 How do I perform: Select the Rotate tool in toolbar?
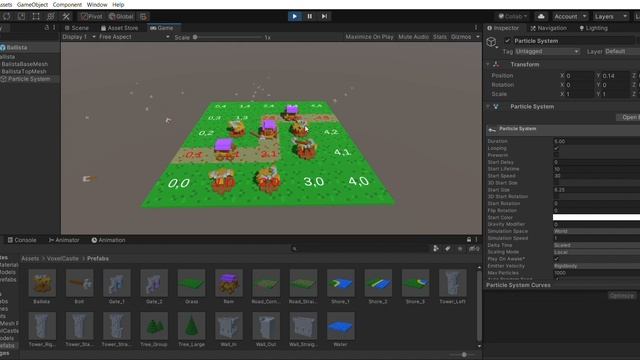(7, 16)
